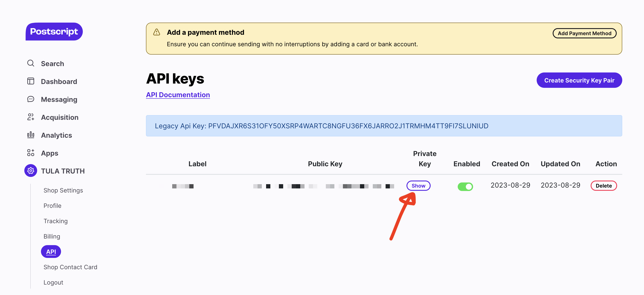Click the Acquisition people icon
Viewport: 644px width, 295px height.
(x=31, y=117)
